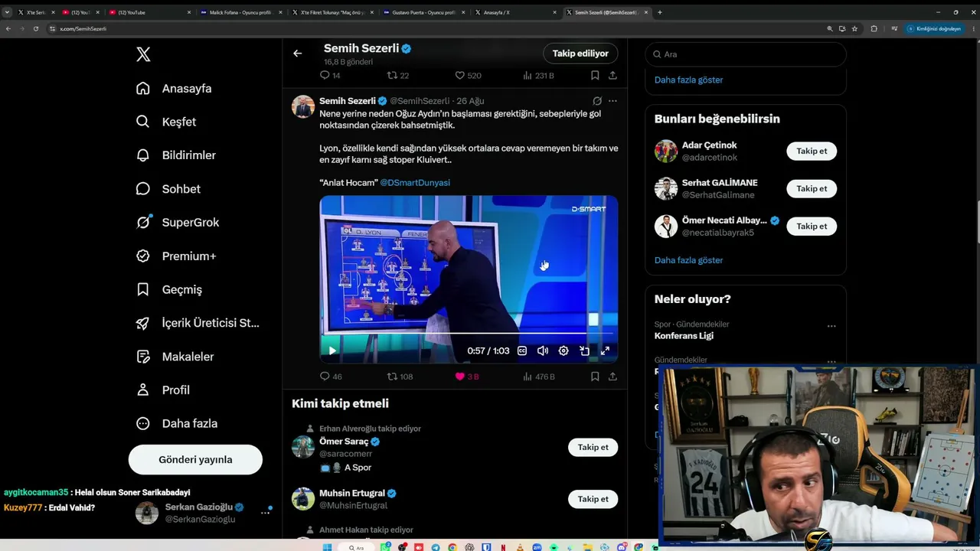The height and width of the screenshot is (551, 980).
Task: Mute the video volume
Action: point(543,350)
